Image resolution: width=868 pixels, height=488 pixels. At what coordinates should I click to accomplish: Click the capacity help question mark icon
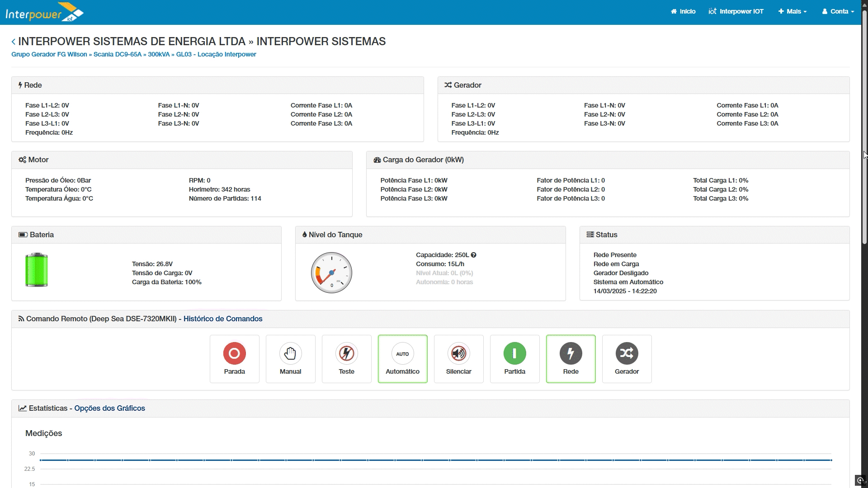pos(473,255)
